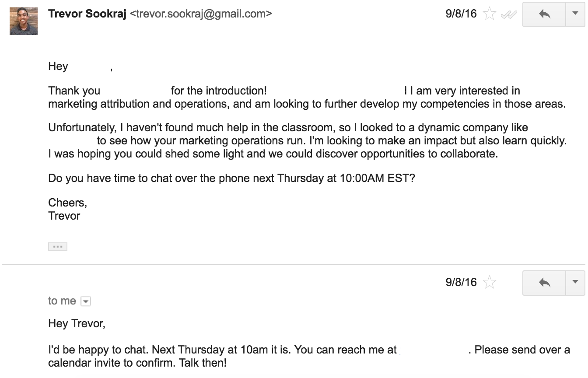This screenshot has height=378, width=588.
Task: Click the 'Hey Trevor,' greeting line
Action: [x=77, y=323]
